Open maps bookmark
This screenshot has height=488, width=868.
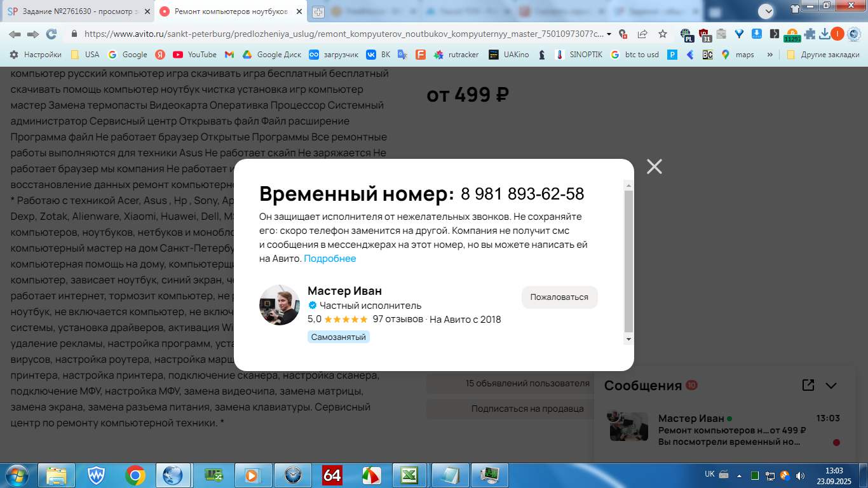click(737, 55)
